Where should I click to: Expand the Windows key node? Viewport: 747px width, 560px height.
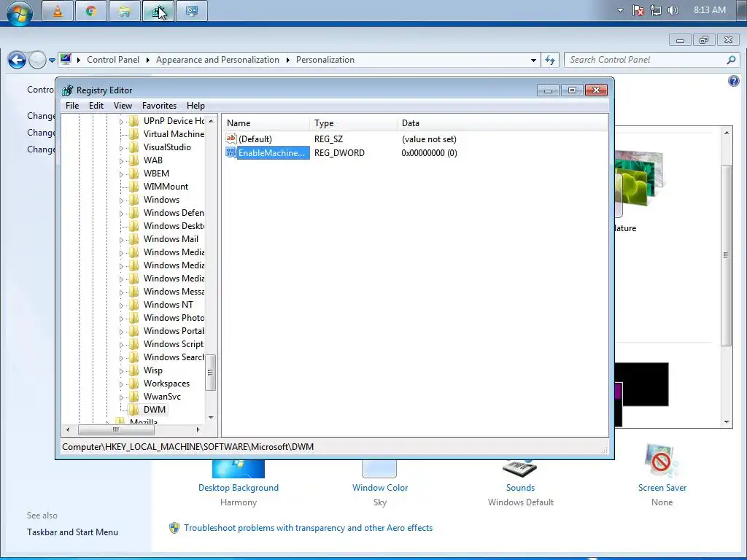(x=121, y=201)
